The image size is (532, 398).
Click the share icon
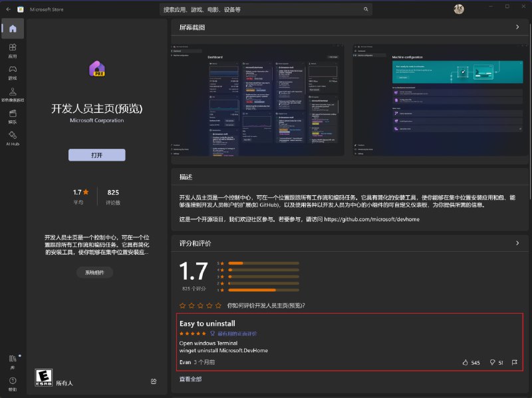(154, 381)
